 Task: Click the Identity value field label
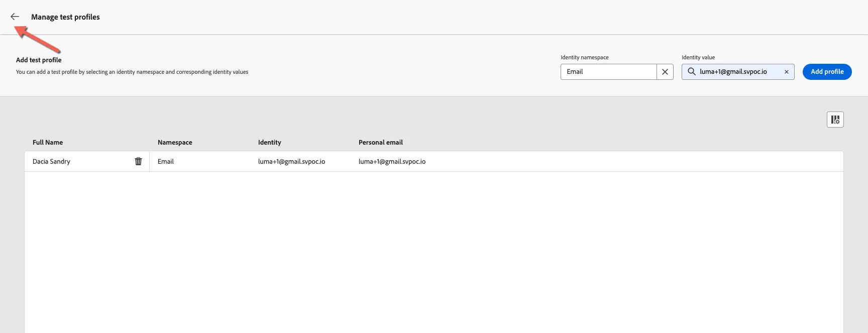point(698,57)
